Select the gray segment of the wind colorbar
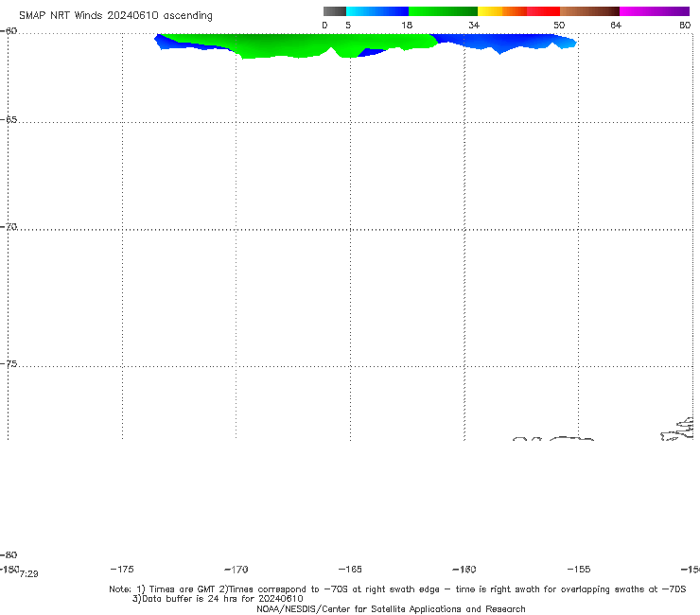This screenshot has width=700, height=615. 334,11
